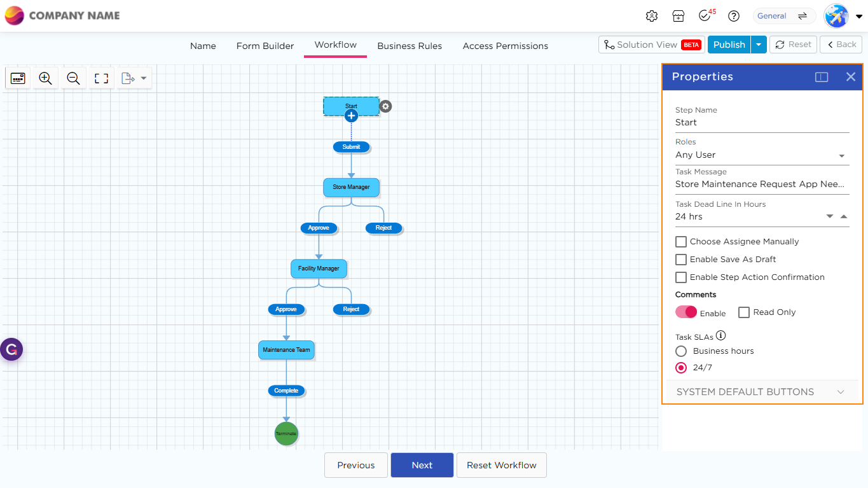
Task: Expand the System Default Buttons section
Action: 761,392
